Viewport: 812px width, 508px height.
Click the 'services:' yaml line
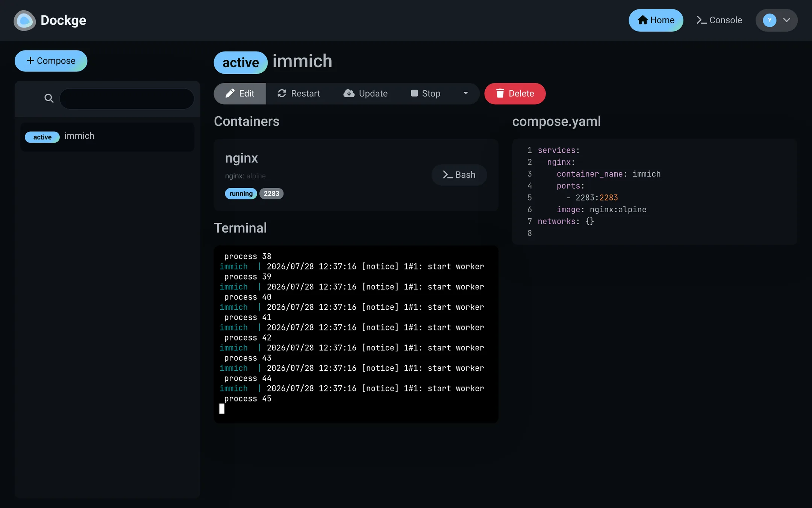(x=559, y=151)
